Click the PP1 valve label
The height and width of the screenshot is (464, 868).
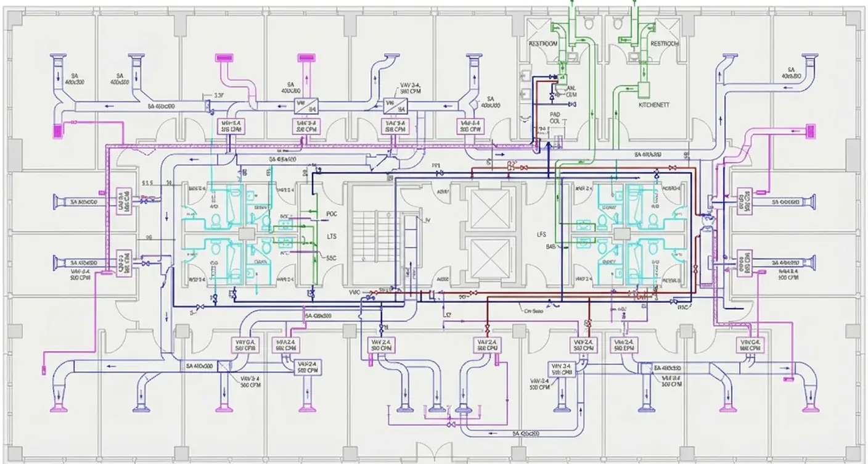pos(436,166)
